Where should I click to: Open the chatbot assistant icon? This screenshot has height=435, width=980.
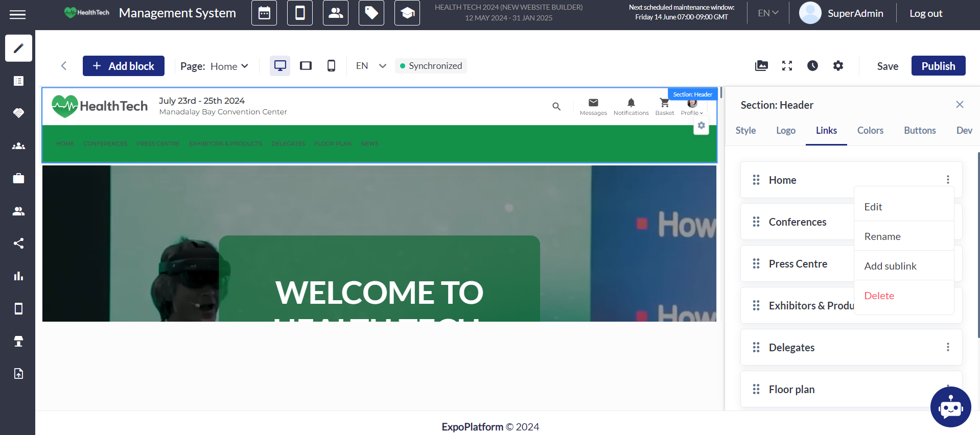(x=950, y=407)
